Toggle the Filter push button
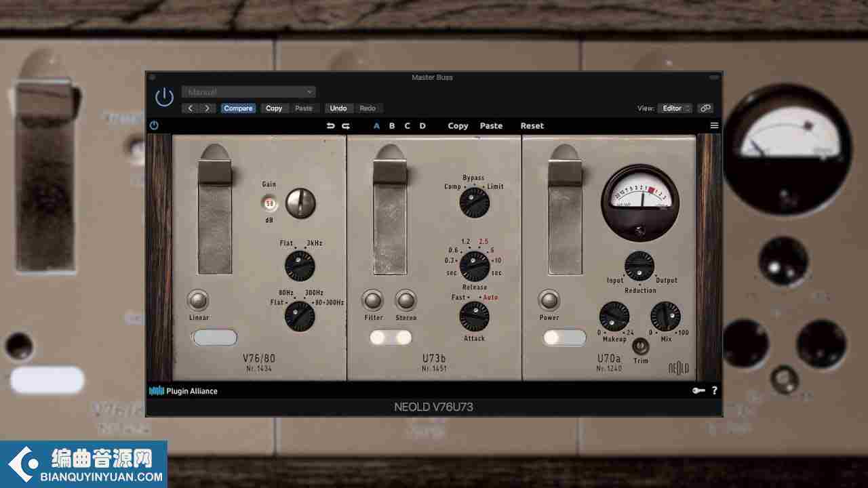868x488 pixels. tap(373, 300)
